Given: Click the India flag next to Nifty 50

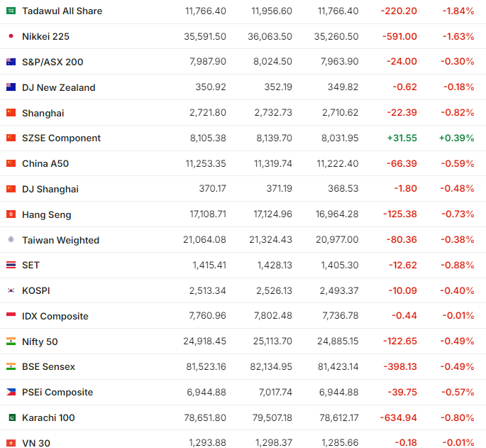Looking at the screenshot, I should [x=11, y=342].
